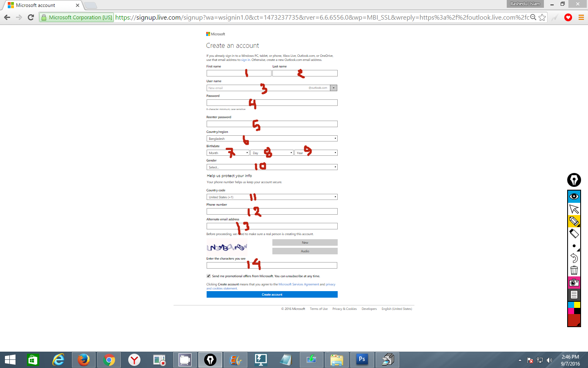Follow the sign in link
This screenshot has height=368, width=588.
245,60
